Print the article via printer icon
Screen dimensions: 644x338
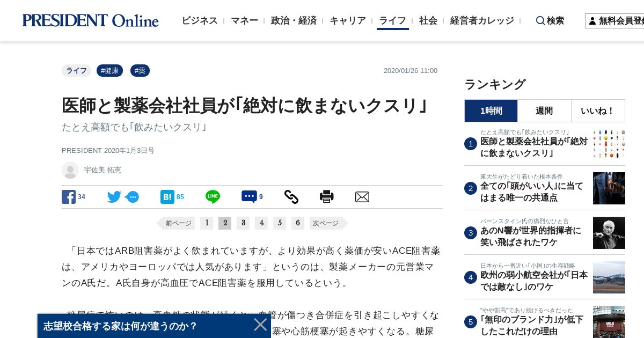326,197
